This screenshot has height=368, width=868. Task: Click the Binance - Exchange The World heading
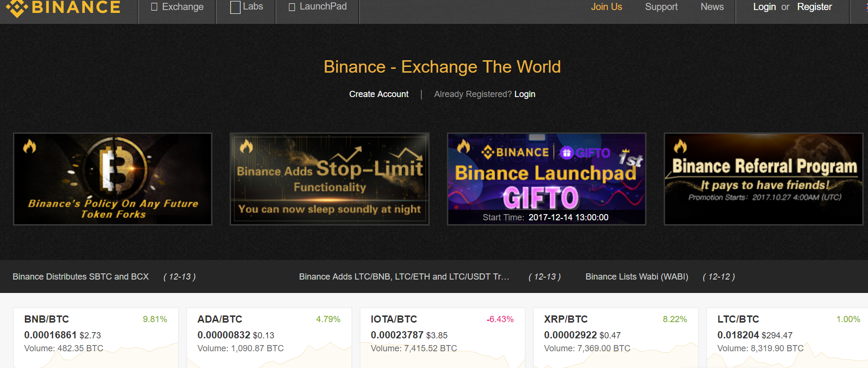[442, 67]
